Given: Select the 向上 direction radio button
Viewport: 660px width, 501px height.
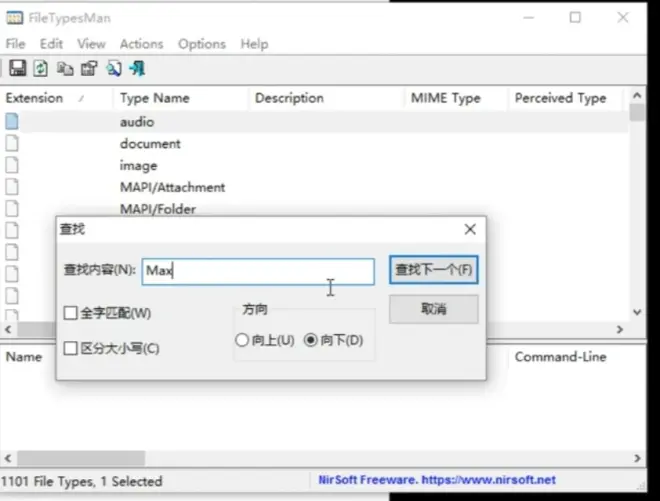Looking at the screenshot, I should tap(242, 340).
